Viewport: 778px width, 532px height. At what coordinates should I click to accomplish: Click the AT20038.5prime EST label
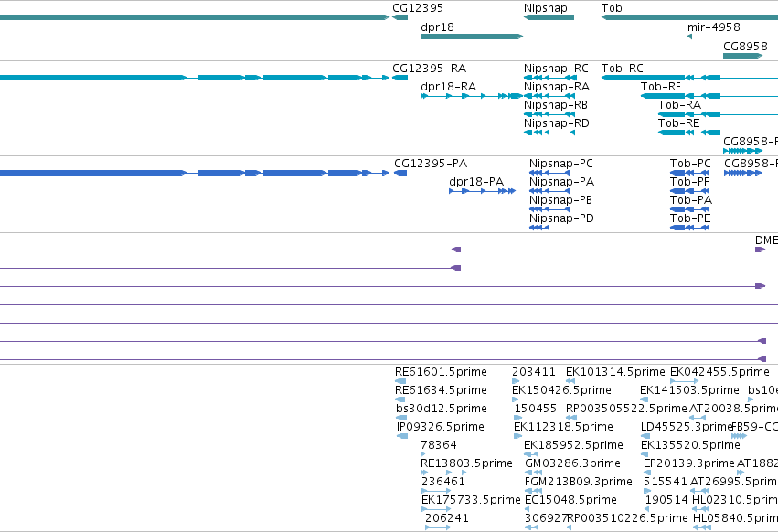tap(734, 409)
